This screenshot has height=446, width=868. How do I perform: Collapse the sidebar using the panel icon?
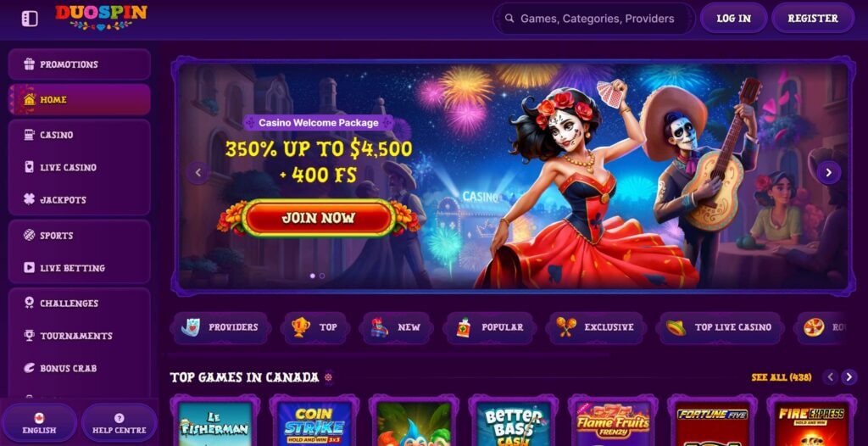tap(30, 19)
